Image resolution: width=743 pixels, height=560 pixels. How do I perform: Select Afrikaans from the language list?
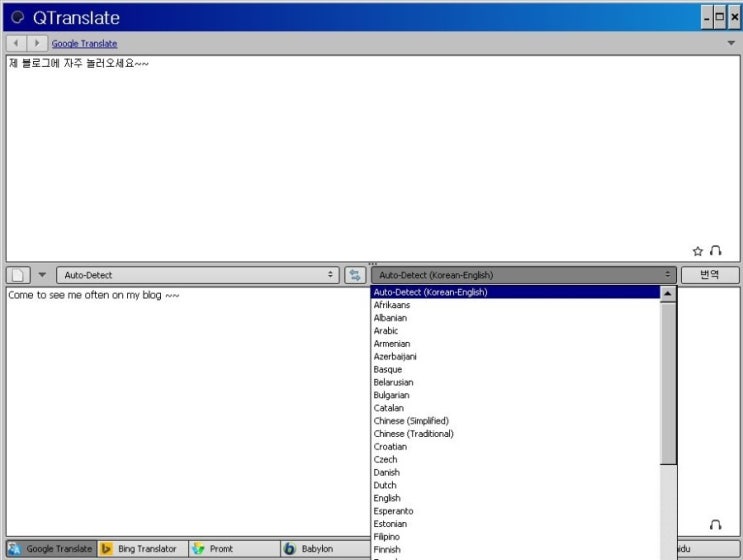pyautogui.click(x=515, y=305)
